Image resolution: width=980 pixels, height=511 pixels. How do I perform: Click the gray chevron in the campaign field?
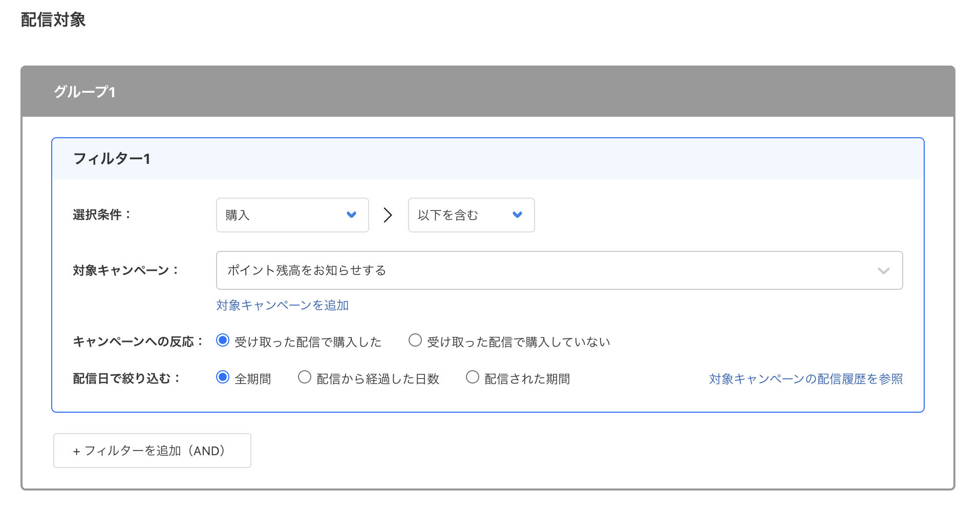883,270
